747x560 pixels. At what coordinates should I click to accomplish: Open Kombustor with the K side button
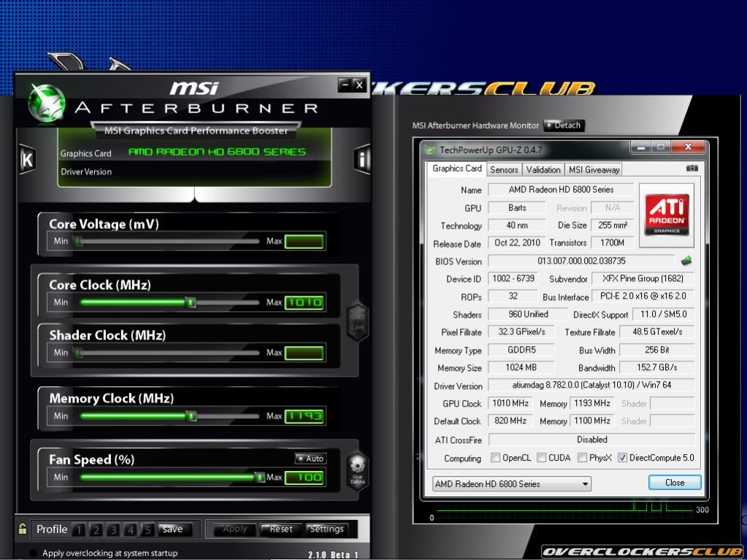point(27,158)
